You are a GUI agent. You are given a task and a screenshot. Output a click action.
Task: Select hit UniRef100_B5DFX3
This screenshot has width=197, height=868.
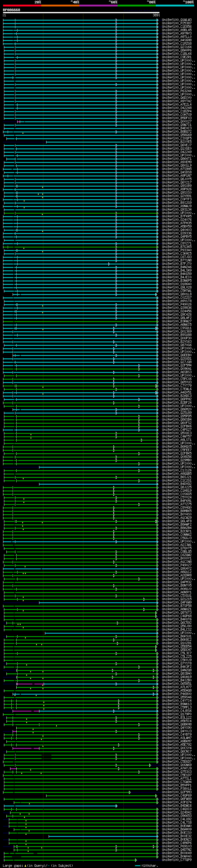(177, 118)
